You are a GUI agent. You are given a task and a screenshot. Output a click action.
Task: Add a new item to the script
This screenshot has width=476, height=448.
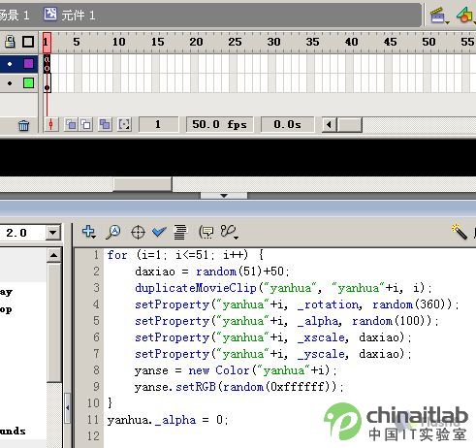tap(88, 232)
